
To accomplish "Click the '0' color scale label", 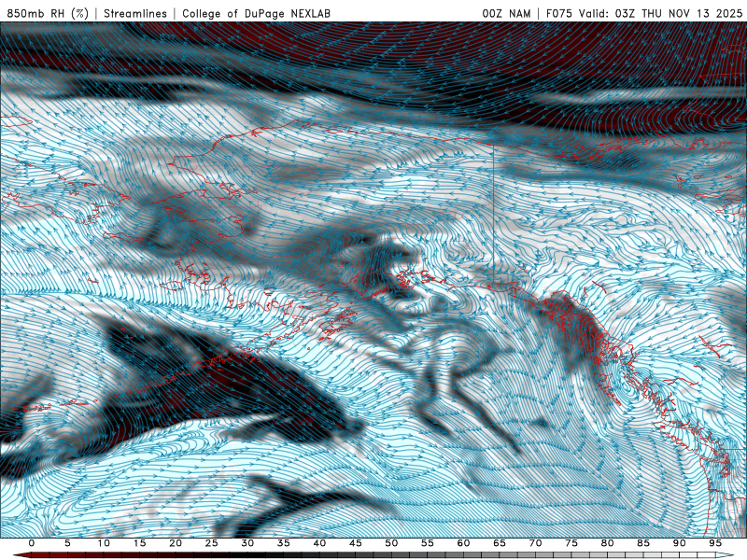I will [32, 543].
